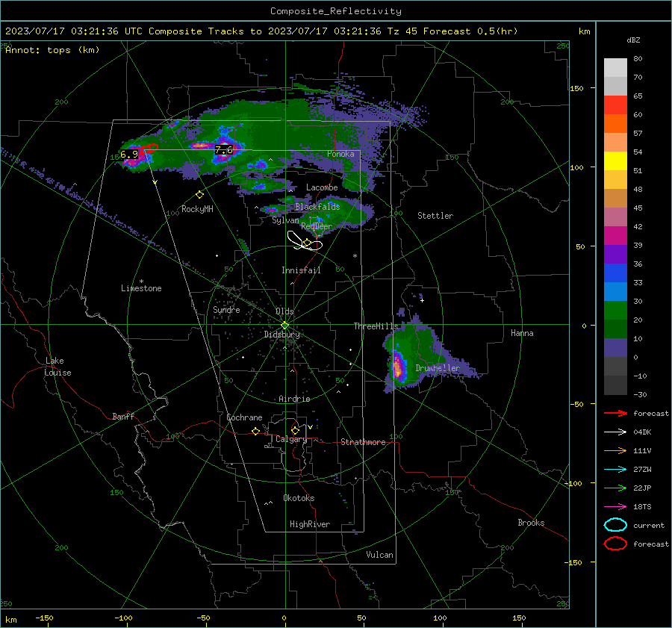672x628 pixels.
Task: Click the Lake Louise label
Action: point(57,367)
